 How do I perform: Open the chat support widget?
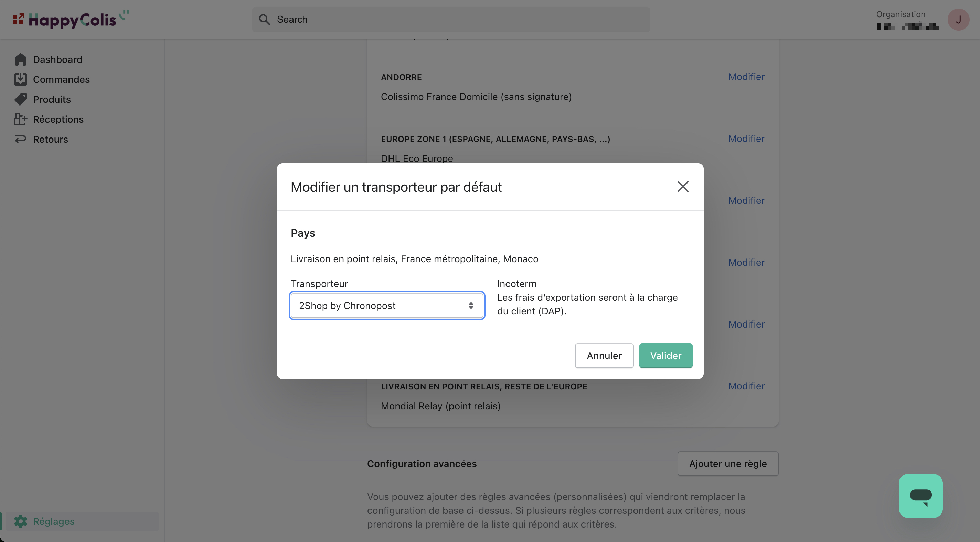pyautogui.click(x=920, y=496)
